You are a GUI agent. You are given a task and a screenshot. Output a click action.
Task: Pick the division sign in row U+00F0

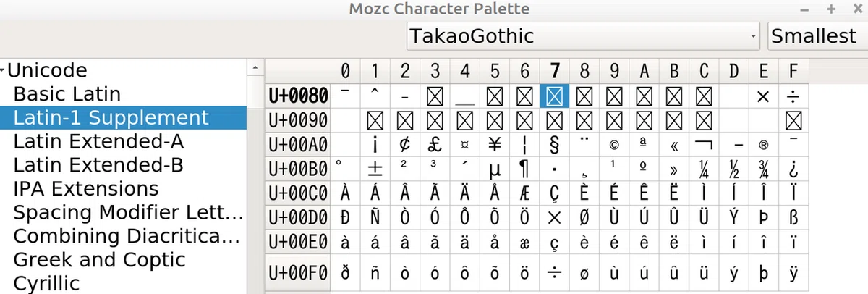pyautogui.click(x=555, y=272)
